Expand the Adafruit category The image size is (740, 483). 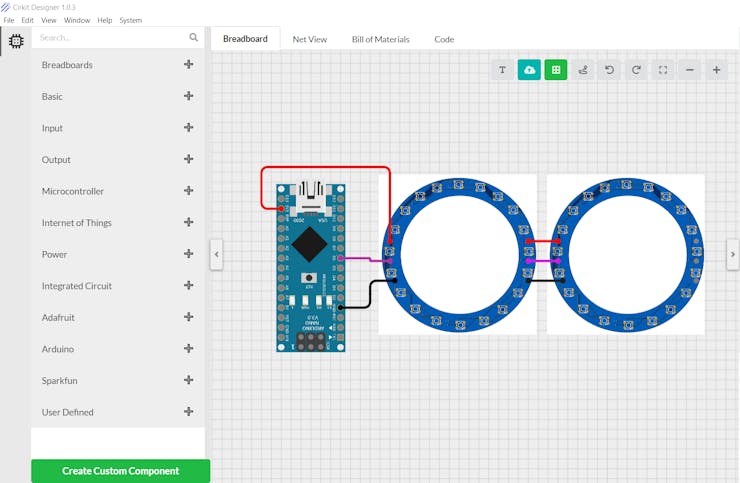click(x=188, y=317)
